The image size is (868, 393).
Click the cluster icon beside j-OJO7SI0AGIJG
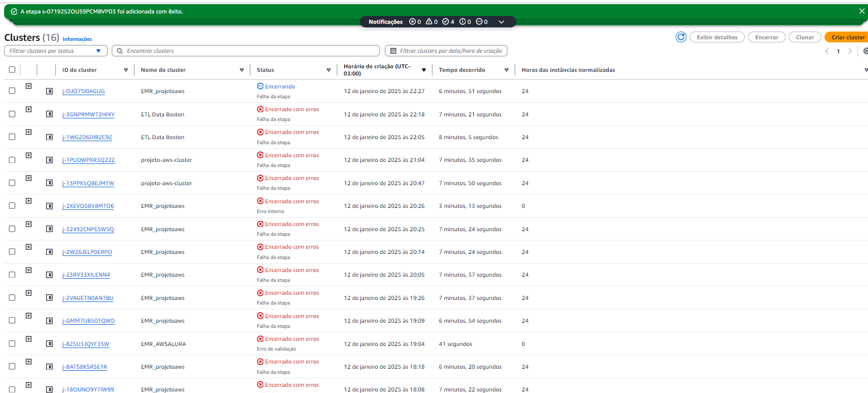click(x=49, y=91)
